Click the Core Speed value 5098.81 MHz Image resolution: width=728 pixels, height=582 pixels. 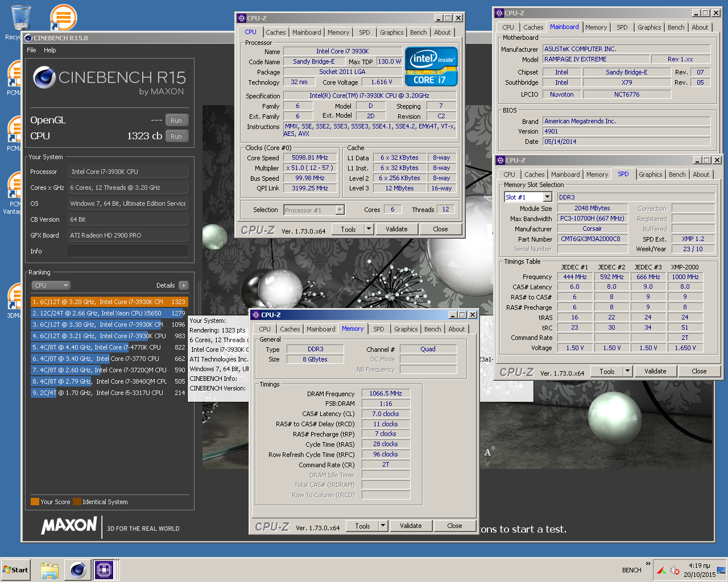tap(310, 157)
